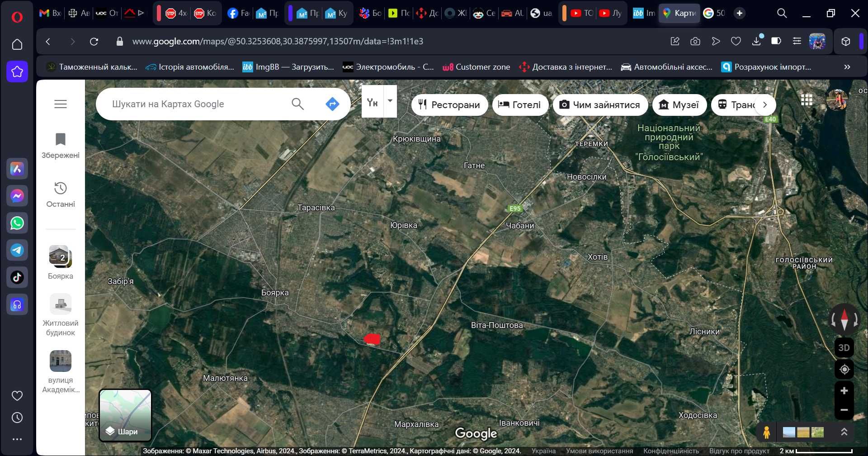Open Opera sidebar three-dots menu

coord(17,439)
